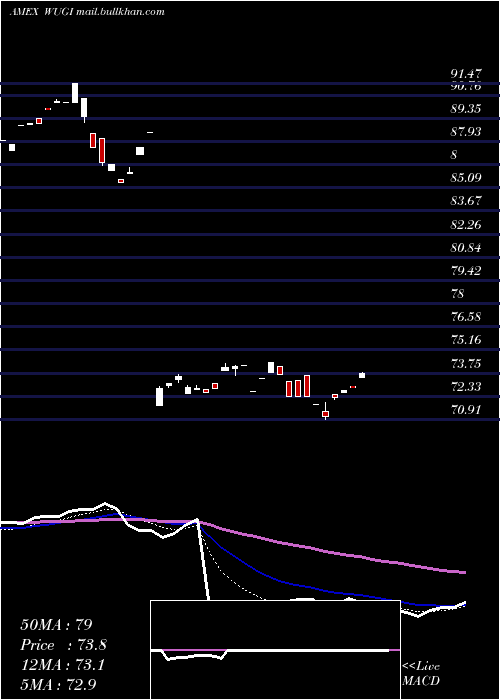
Task: Click the <<Live MACD label
Action: point(421,674)
